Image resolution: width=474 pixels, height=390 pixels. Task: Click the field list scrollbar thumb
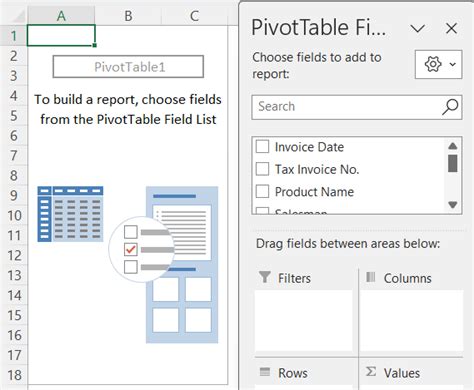pos(453,163)
